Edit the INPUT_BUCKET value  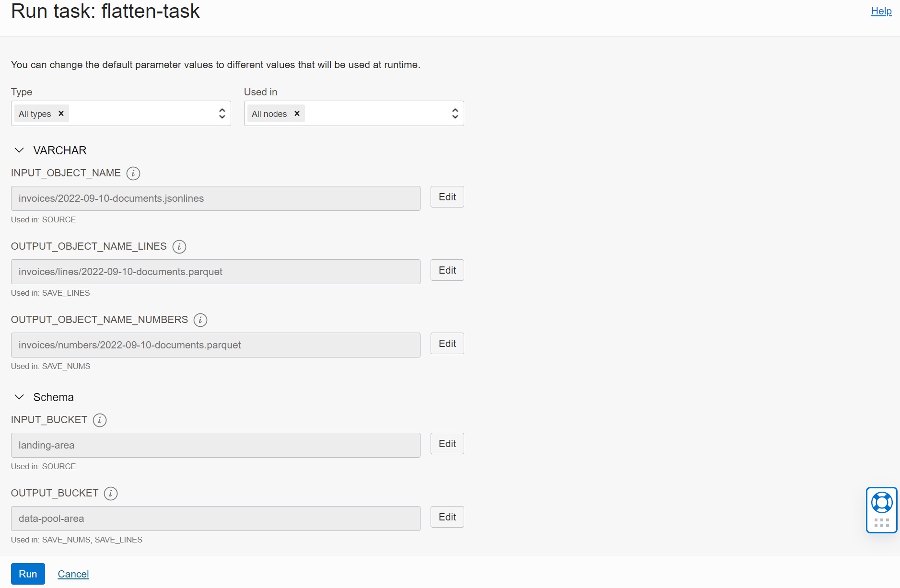[447, 444]
